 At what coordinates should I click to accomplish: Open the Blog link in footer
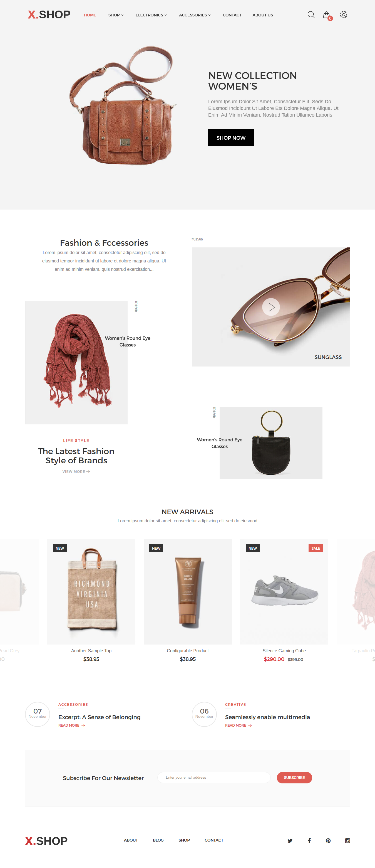coord(158,840)
